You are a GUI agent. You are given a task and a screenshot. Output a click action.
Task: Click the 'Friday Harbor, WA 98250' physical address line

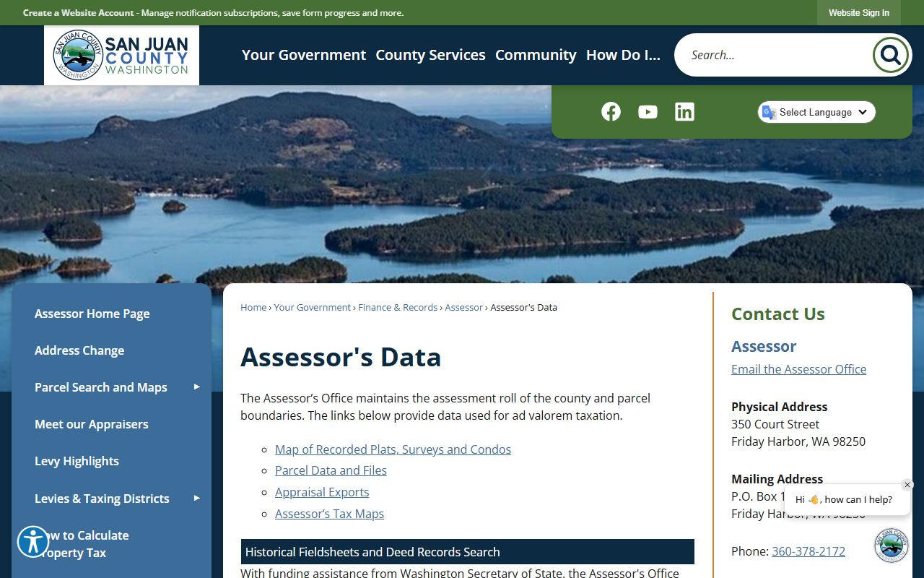(x=798, y=441)
